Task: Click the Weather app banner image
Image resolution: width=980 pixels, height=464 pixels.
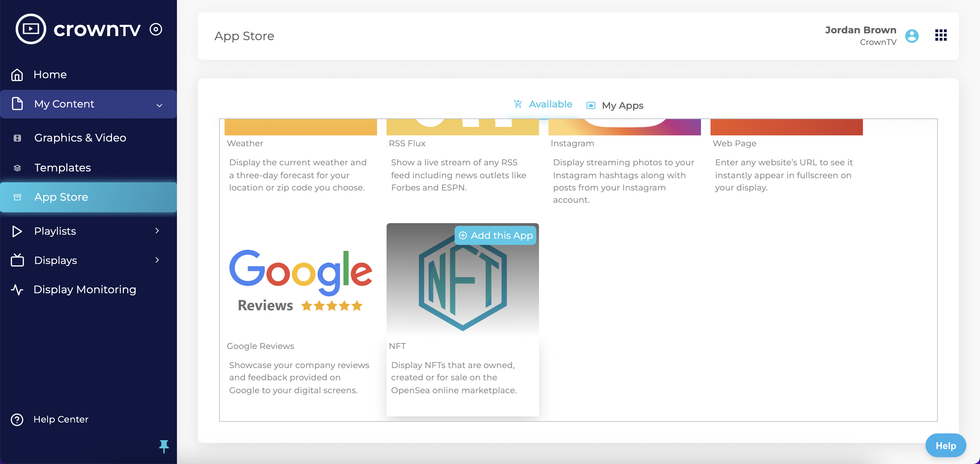Action: (300, 127)
